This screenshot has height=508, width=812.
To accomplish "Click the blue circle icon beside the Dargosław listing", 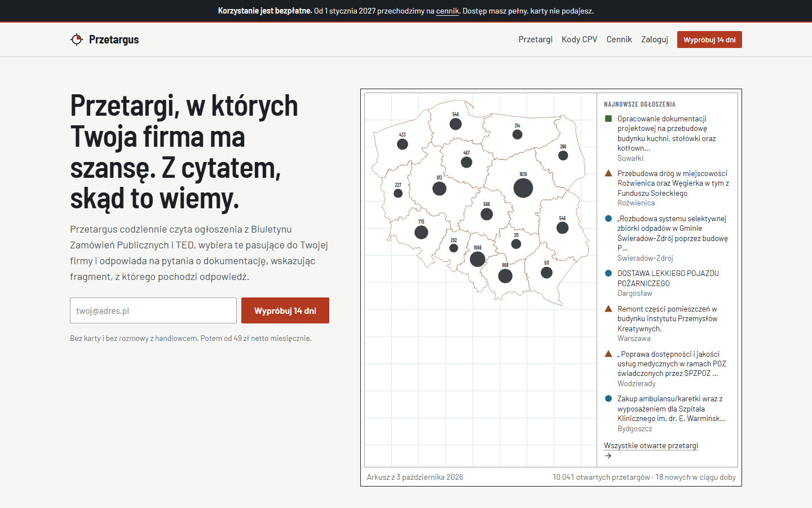I will point(608,273).
